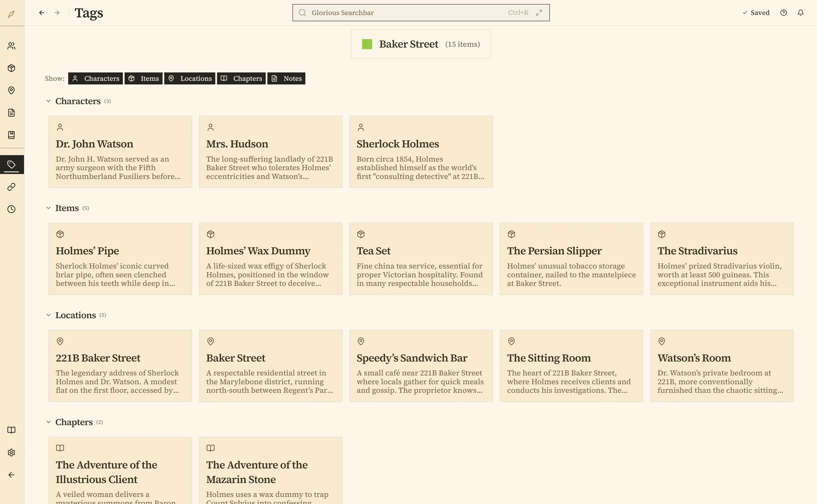Open the Characters section in sidebar
The width and height of the screenshot is (817, 504).
pos(12,46)
